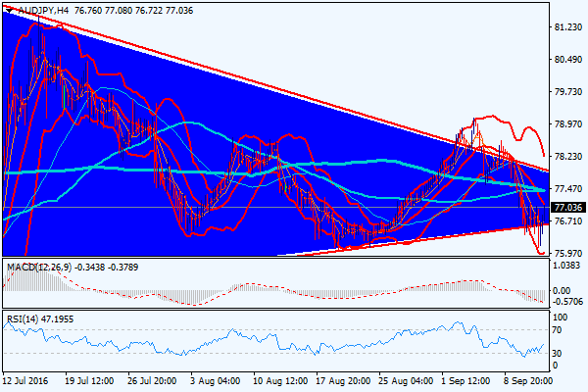Click the 12 Jul 2016 date label
Screen dimensions: 588x392
(25, 381)
